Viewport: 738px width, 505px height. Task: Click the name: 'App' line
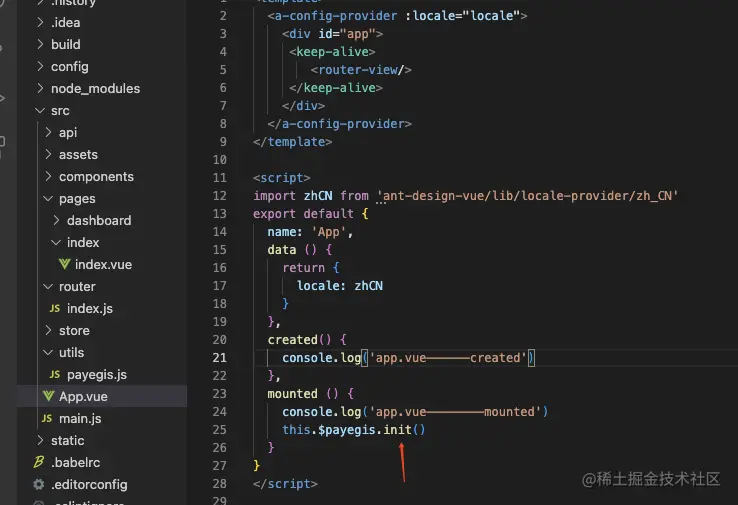tap(310, 232)
